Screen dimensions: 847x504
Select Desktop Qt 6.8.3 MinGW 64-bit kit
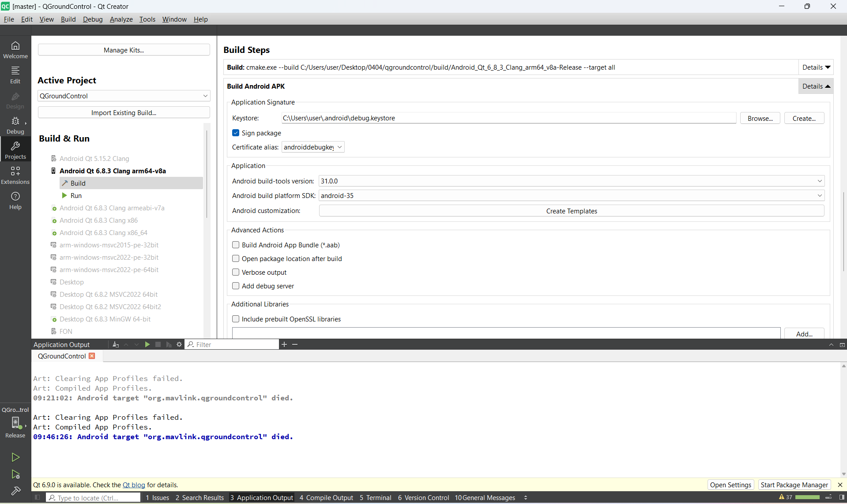[x=105, y=319]
